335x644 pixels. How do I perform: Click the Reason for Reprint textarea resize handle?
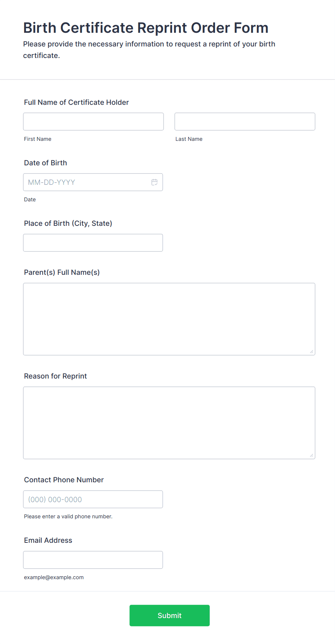click(x=312, y=455)
